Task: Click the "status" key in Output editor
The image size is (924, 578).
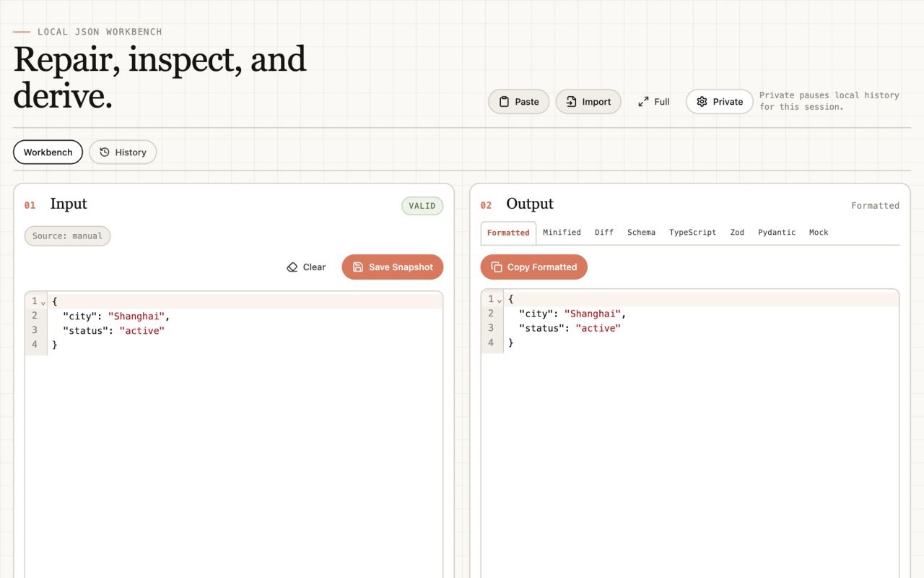Action: tap(541, 328)
